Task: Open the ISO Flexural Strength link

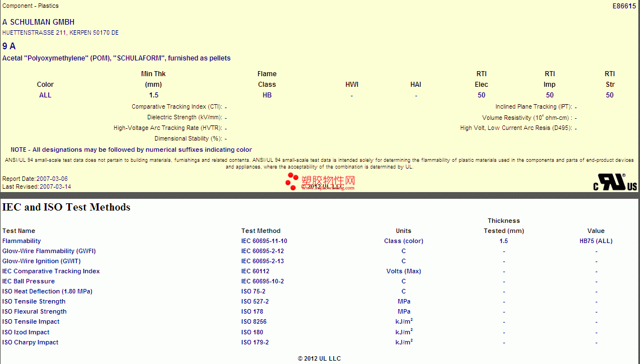Action: 34,311
